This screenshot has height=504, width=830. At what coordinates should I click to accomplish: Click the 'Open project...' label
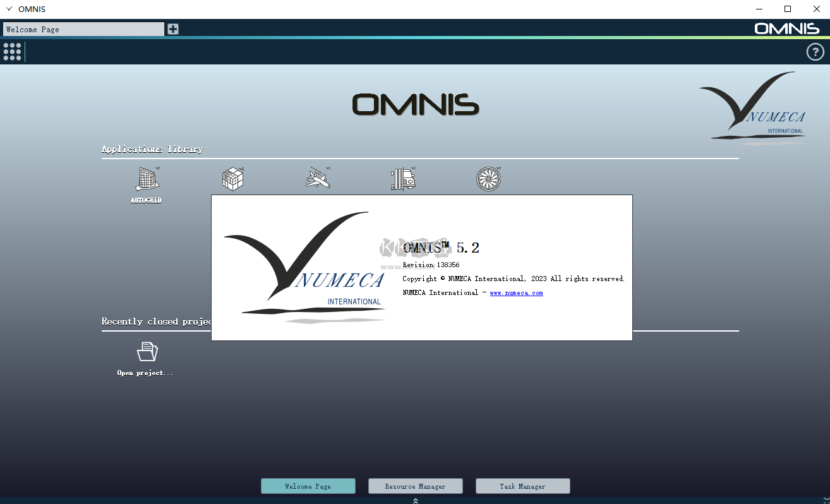click(145, 373)
